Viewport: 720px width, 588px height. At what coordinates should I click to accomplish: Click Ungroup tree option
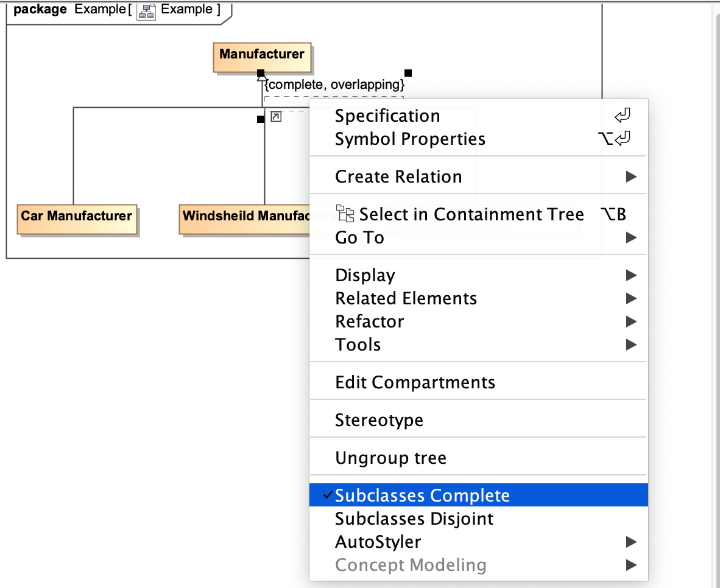(390, 458)
